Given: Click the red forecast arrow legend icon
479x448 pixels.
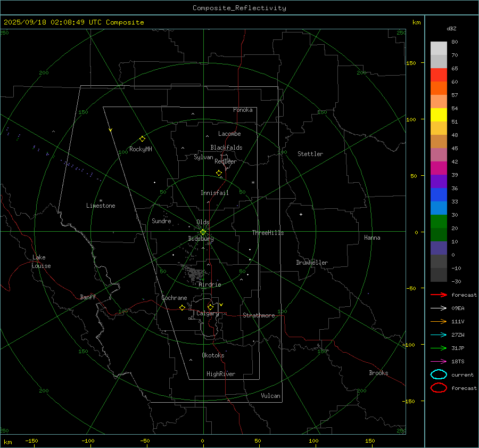Looking at the screenshot, I should 439,295.
